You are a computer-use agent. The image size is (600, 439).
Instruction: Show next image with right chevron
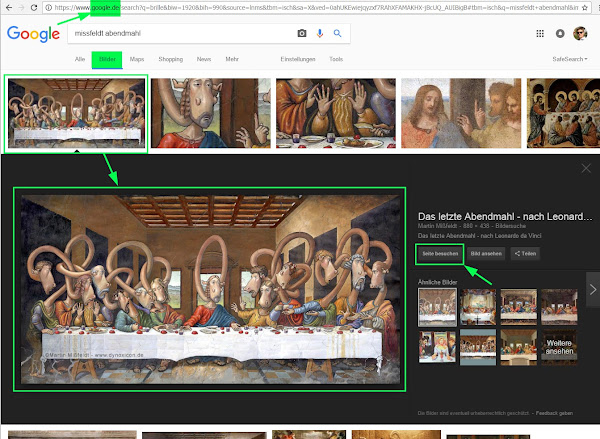pyautogui.click(x=593, y=289)
